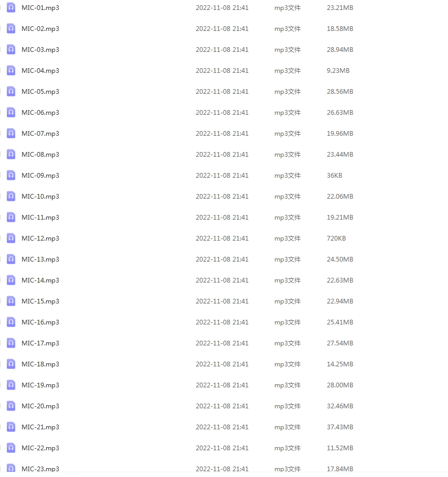Click the audio icon for MIC-03.mp3
Image resolution: width=448 pixels, height=477 pixels.
(x=11, y=50)
